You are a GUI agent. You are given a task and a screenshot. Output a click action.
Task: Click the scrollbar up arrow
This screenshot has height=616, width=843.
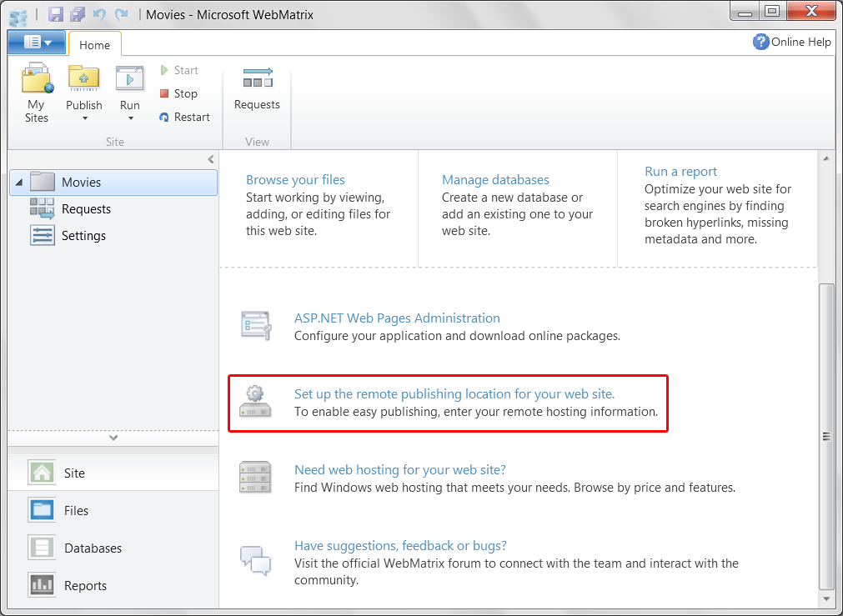(x=825, y=158)
